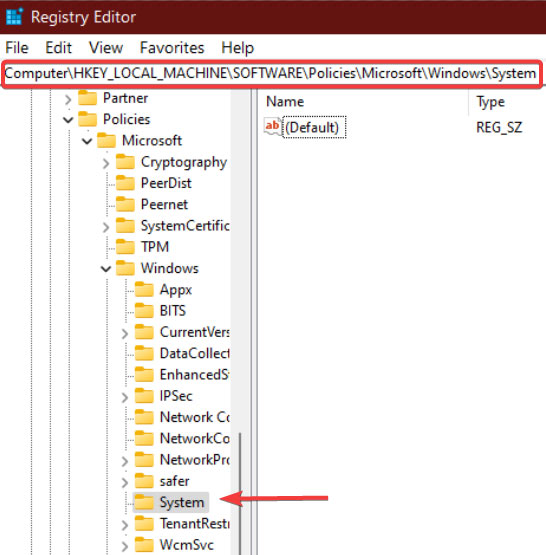
Task: Open the File menu
Action: point(17,48)
